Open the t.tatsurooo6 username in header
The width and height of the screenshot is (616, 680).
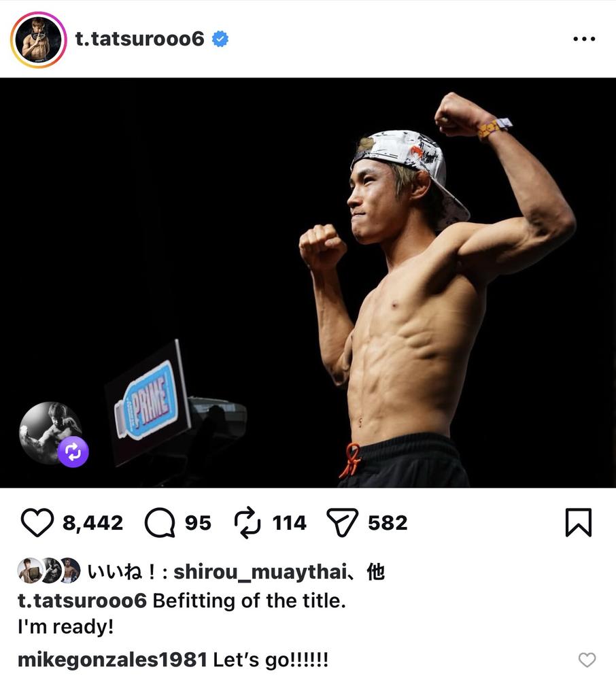tap(139, 39)
